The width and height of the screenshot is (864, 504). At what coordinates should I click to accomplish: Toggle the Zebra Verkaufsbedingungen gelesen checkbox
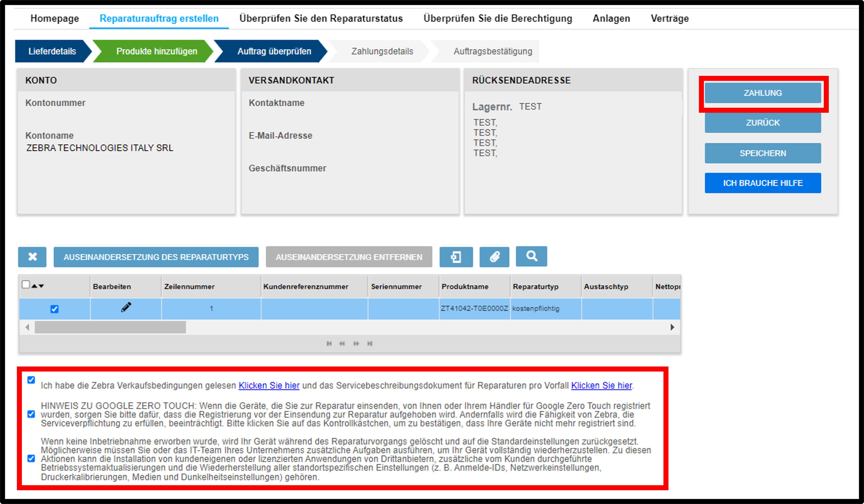[31, 380]
